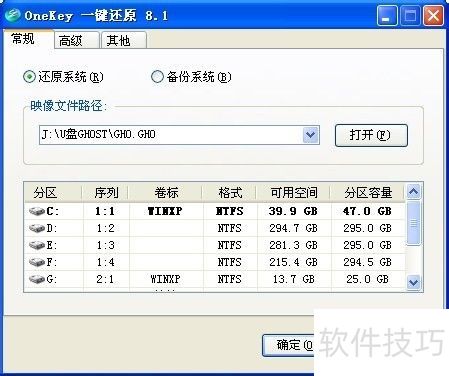The image size is (449, 376).
Task: Click the 卷标 column header
Action: [166, 193]
